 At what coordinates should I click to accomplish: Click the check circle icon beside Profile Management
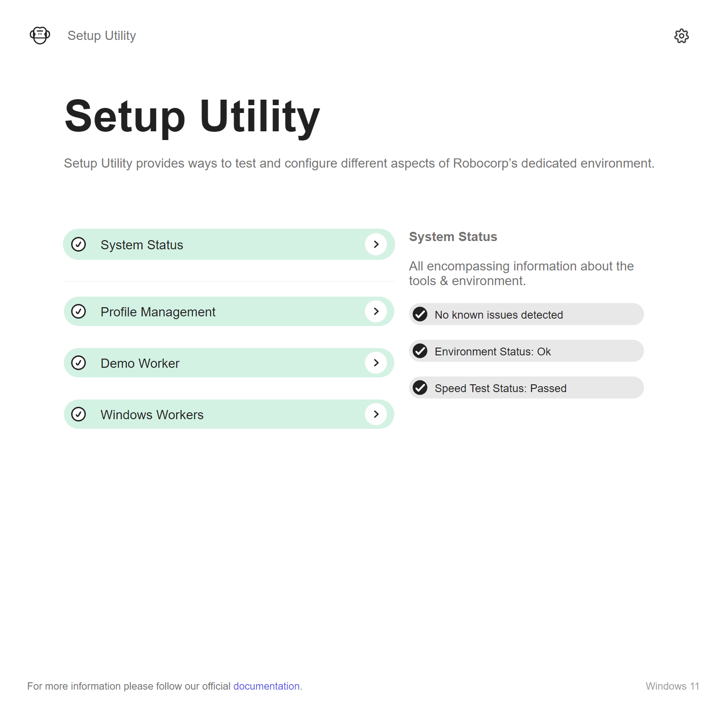click(x=78, y=311)
